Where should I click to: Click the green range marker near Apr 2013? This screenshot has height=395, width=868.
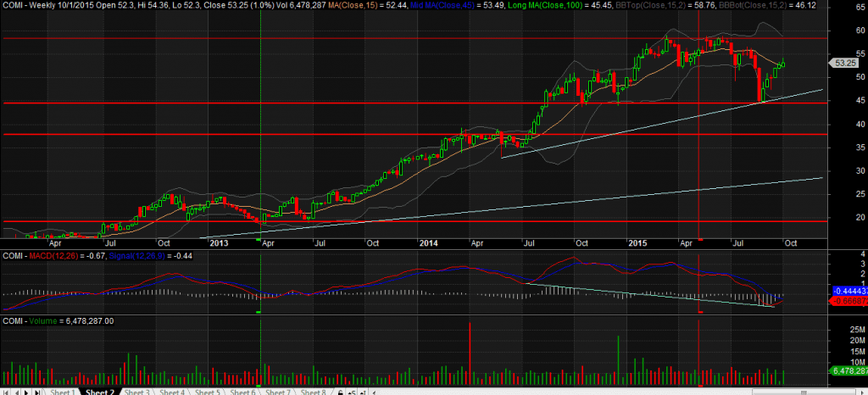pyautogui.click(x=259, y=240)
